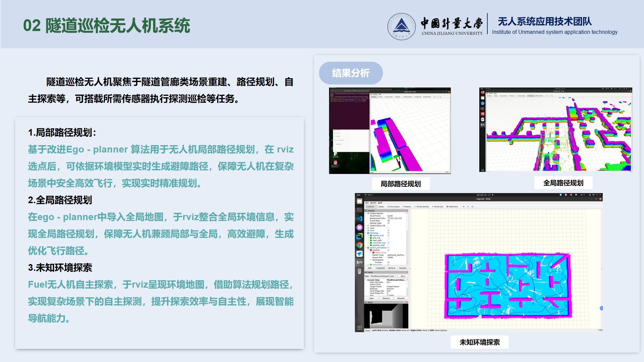Open the Panels menu
This screenshot has width=644, height=362.
pyautogui.click(x=373, y=203)
